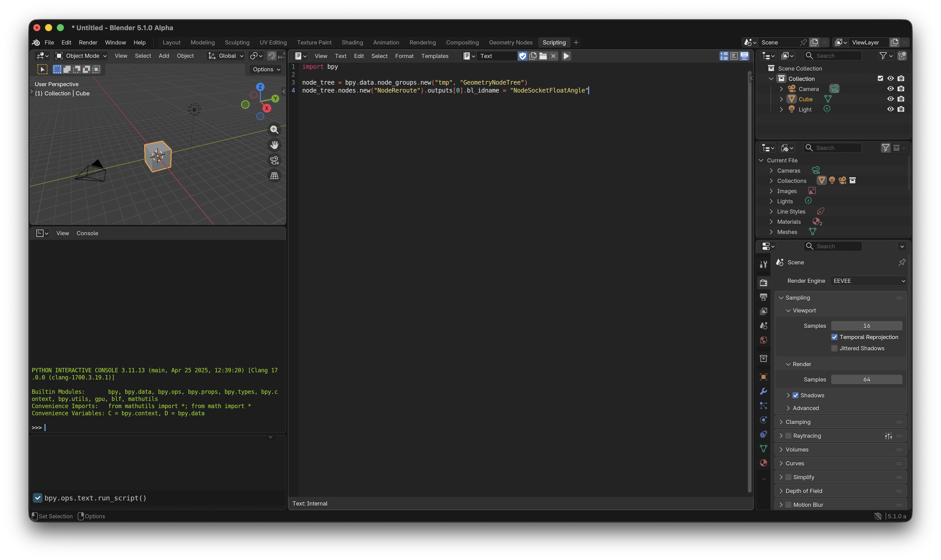Screen dimensions: 941x560
Task: Disable Temporal Reprojection checkbox
Action: [834, 337]
